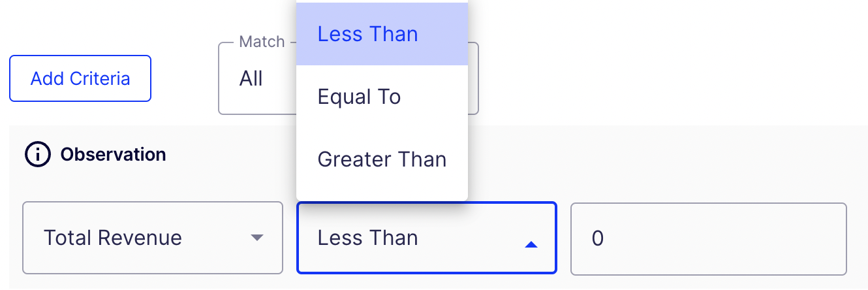This screenshot has width=868, height=290.
Task: Open the Total Revenue metric dropdown
Action: 153,238
